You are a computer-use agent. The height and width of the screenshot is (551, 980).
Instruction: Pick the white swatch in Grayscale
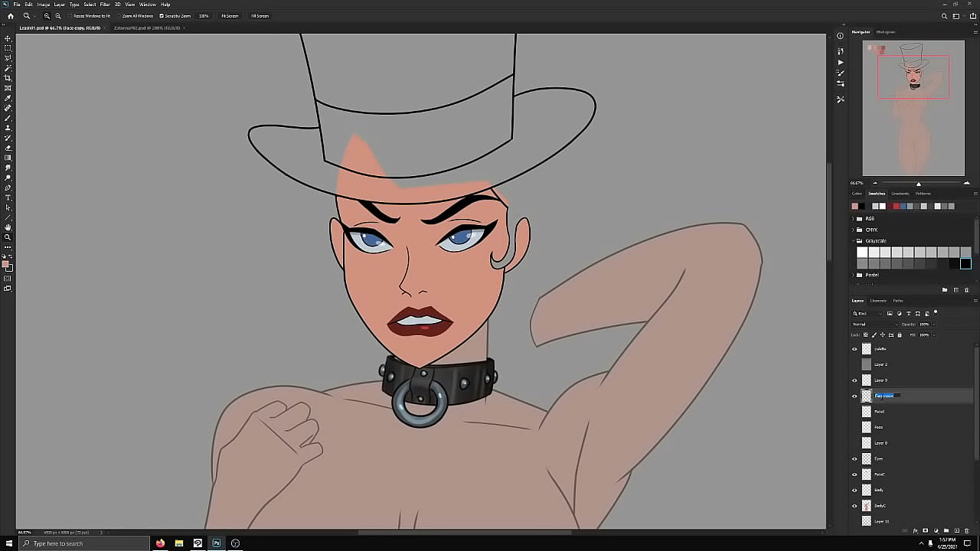coord(862,253)
